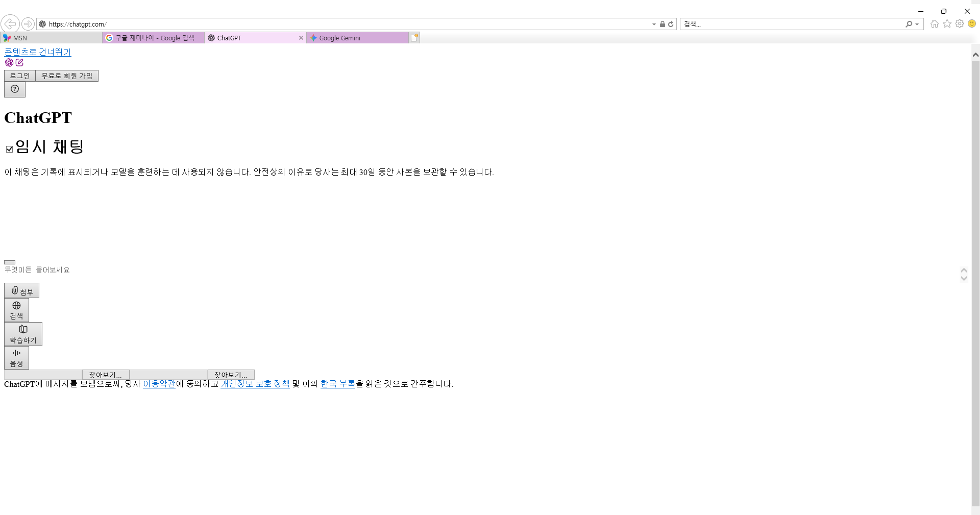The height and width of the screenshot is (515, 980).
Task: Click the ChatGPT site icon in address bar
Action: (42, 24)
